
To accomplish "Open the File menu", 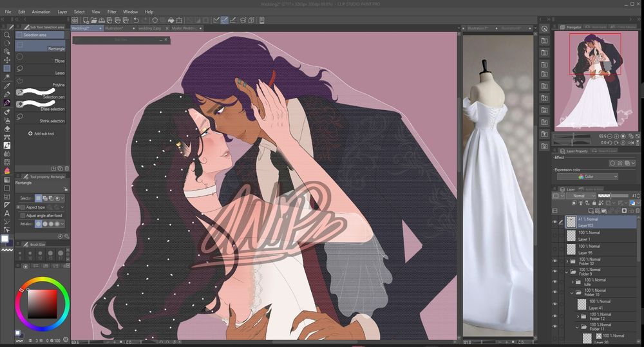I will [8, 12].
